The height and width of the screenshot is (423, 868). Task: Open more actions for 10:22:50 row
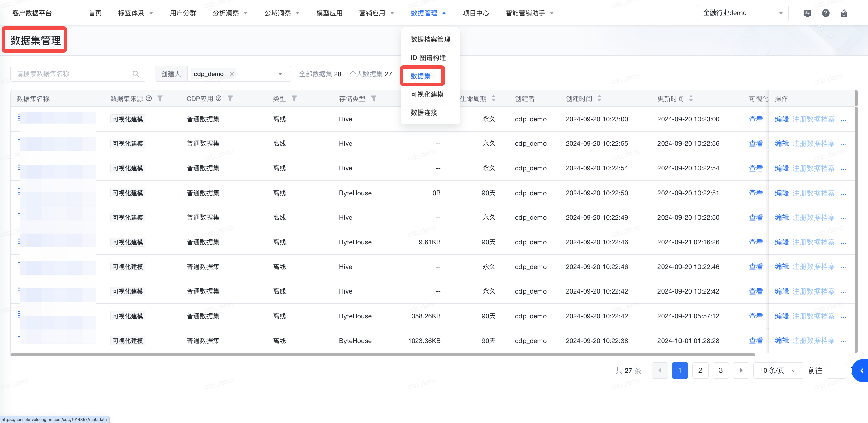[x=843, y=194]
